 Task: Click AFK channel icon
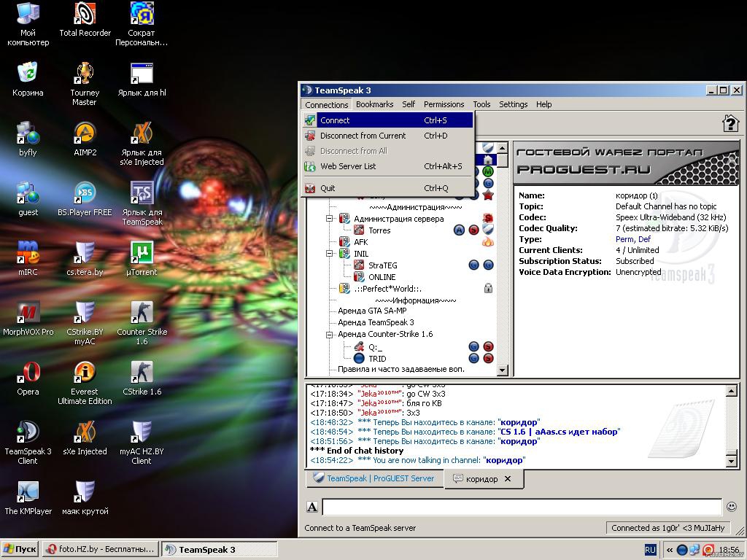(344, 242)
